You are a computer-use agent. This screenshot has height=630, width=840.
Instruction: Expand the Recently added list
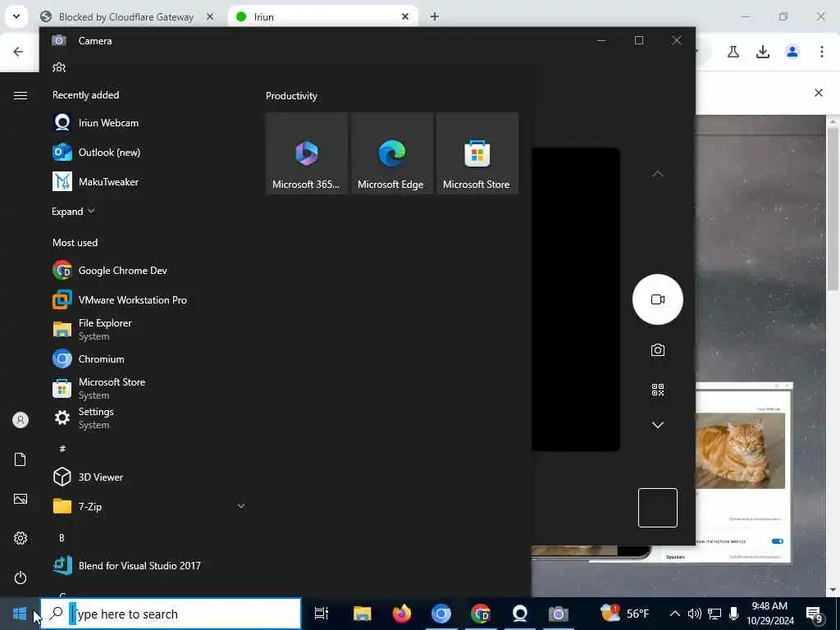point(73,212)
